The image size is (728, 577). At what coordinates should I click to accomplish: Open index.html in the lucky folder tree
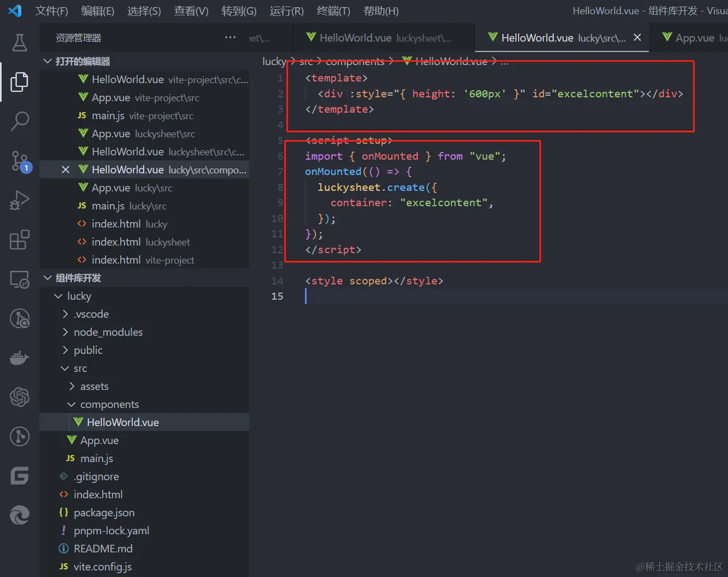click(x=145, y=494)
